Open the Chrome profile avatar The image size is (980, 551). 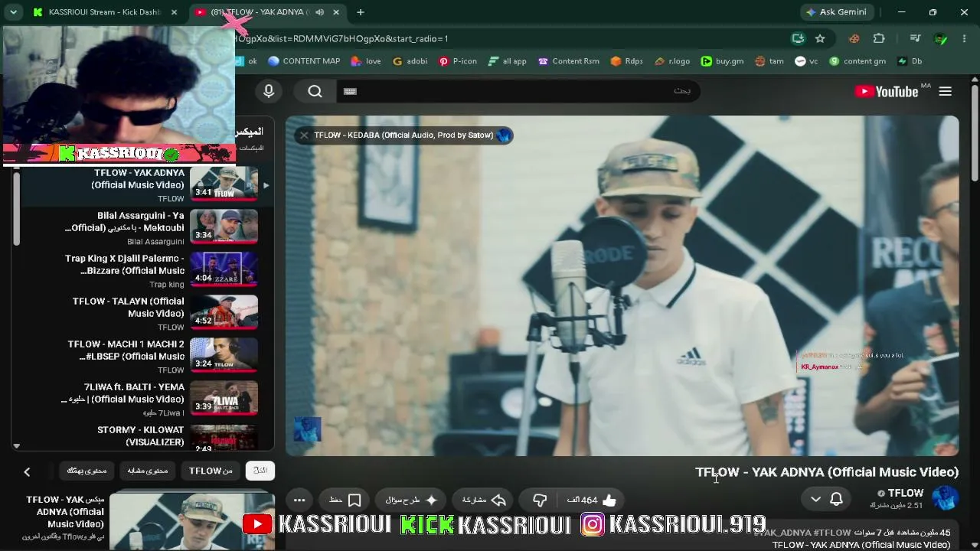(941, 38)
